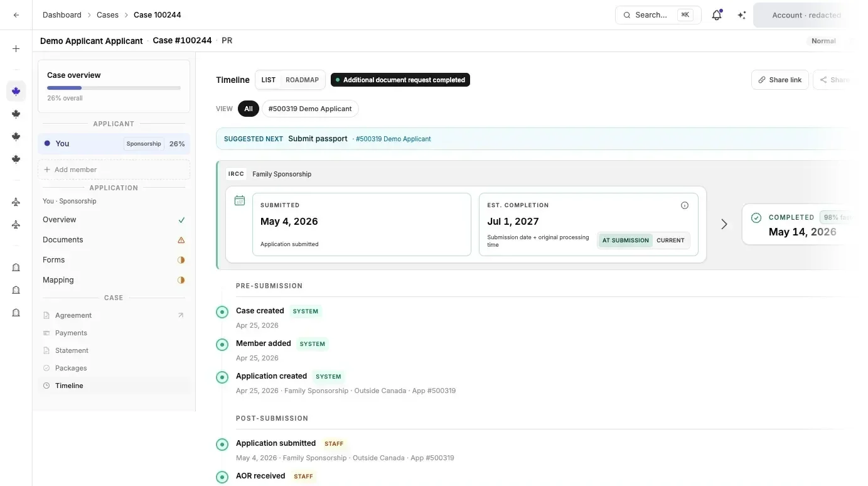Click the half-circle status icon beside Mapping

(x=181, y=280)
